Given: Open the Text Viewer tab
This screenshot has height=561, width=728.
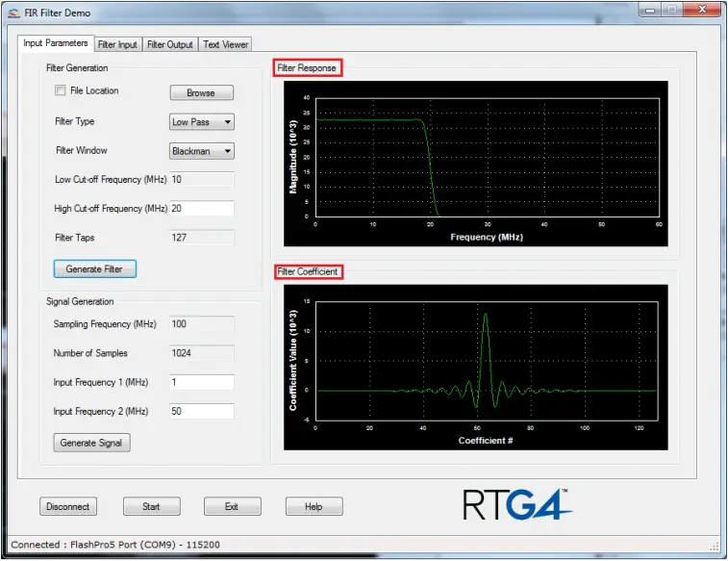Looking at the screenshot, I should 226,44.
